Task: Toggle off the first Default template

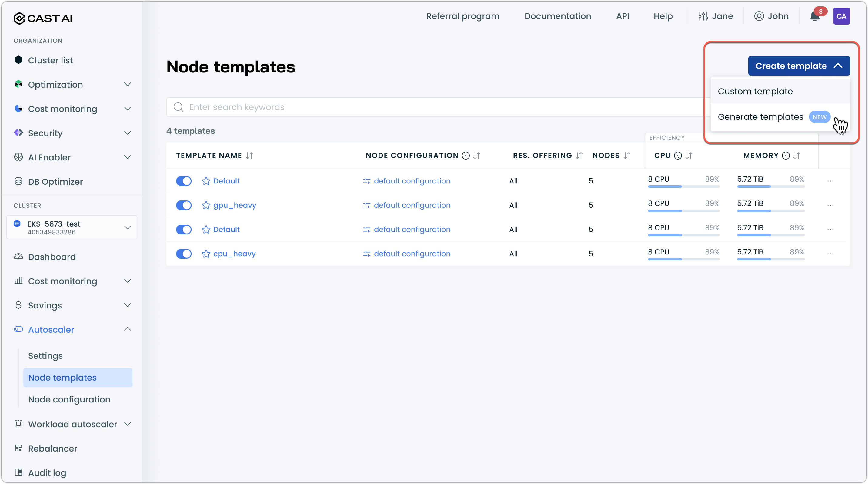Action: click(184, 181)
